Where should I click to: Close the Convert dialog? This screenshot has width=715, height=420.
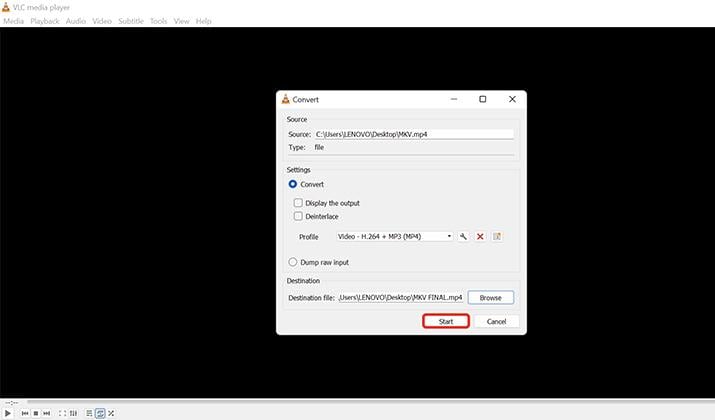tap(512, 99)
